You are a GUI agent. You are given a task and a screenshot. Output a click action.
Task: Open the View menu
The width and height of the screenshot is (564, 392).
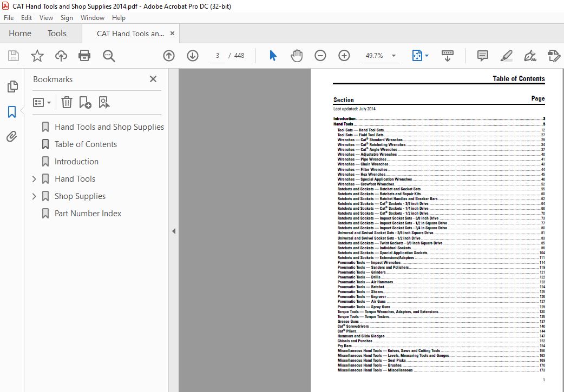[46, 18]
